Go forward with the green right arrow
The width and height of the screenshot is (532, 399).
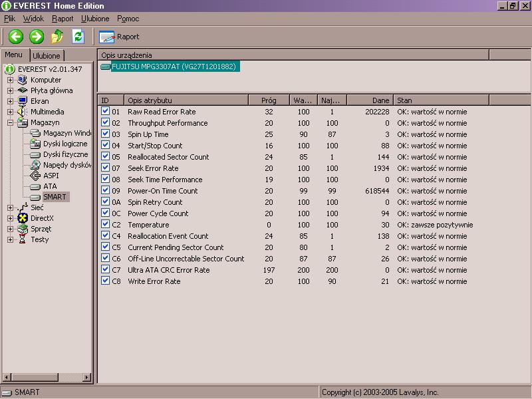tap(37, 37)
